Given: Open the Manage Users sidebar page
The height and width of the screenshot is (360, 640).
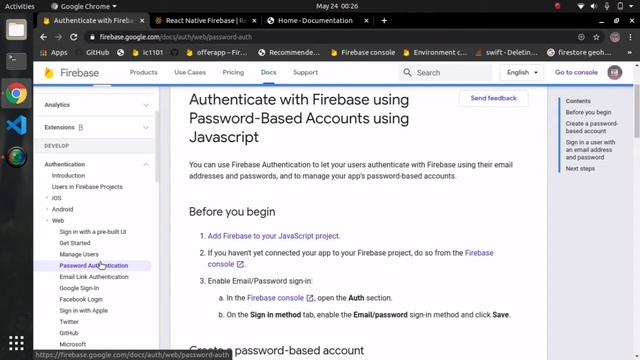Looking at the screenshot, I should [79, 254].
